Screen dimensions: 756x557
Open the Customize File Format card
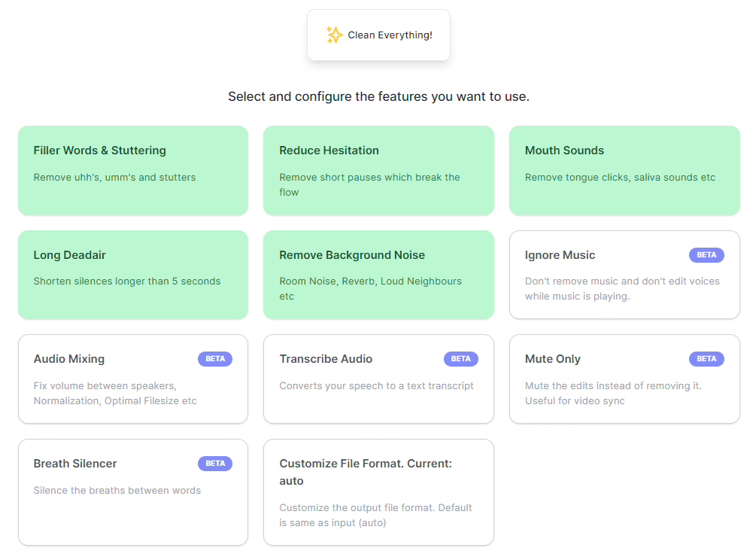tap(378, 492)
